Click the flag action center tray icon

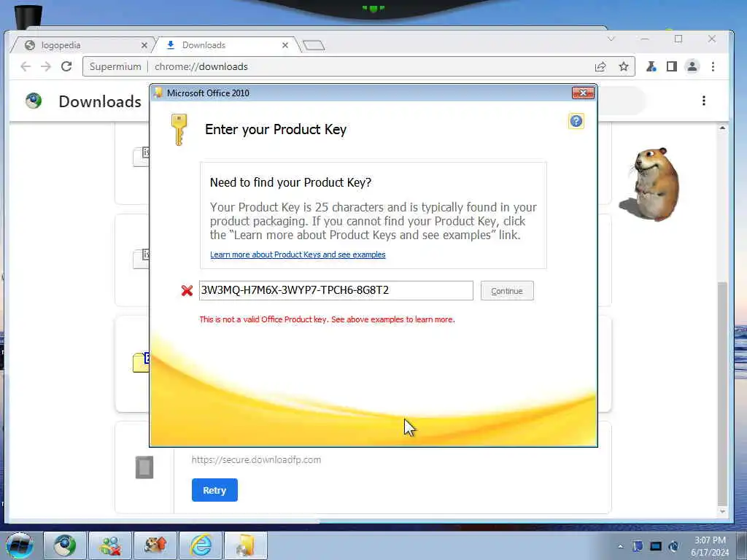tap(638, 546)
